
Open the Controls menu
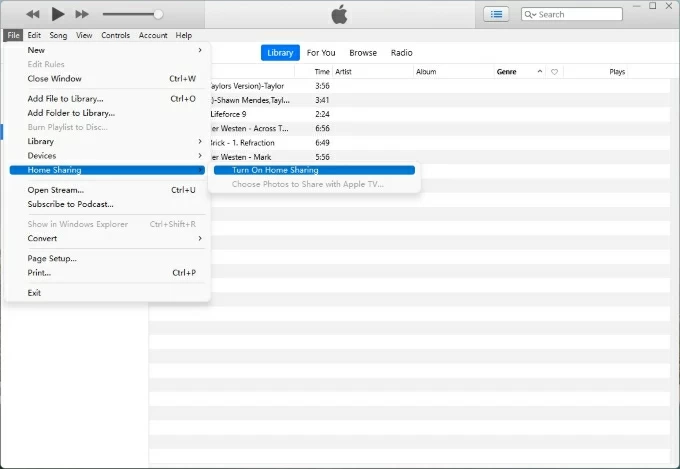(115, 35)
